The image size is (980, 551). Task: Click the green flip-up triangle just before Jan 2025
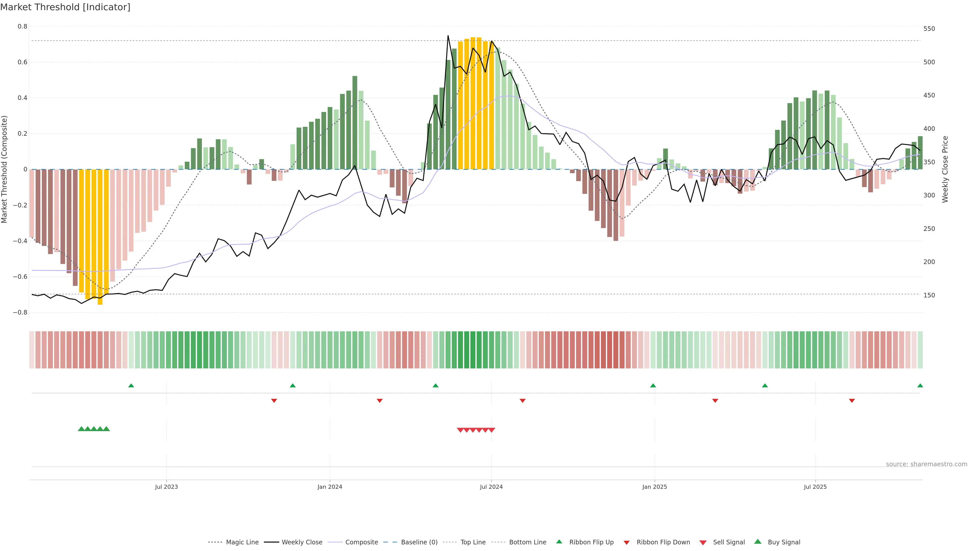tap(653, 386)
